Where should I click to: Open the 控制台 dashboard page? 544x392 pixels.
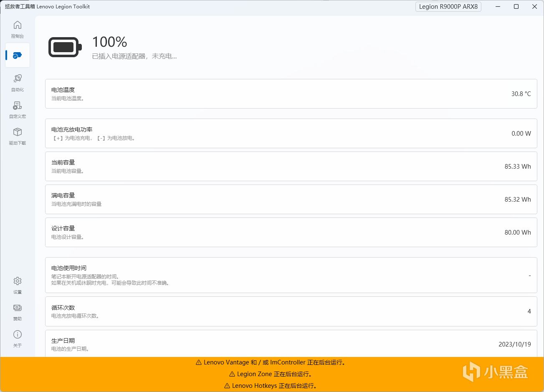[18, 29]
